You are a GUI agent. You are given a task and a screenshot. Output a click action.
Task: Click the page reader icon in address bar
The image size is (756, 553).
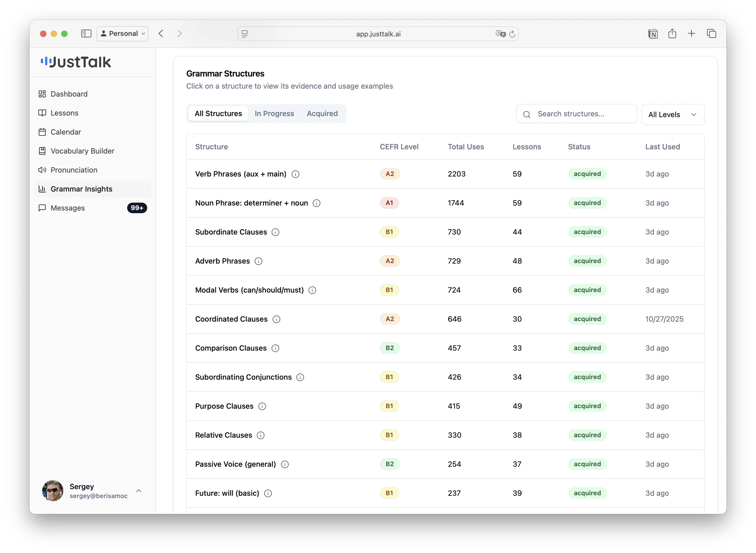point(245,34)
